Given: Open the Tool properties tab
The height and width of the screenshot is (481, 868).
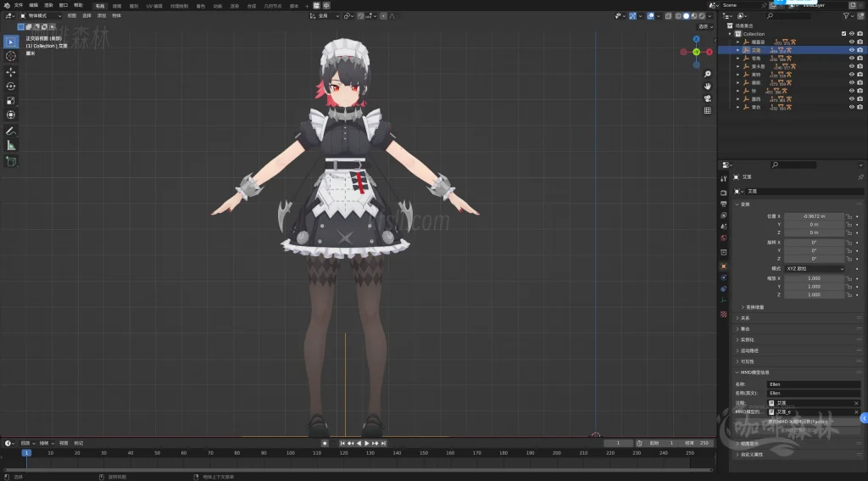Looking at the screenshot, I should tap(724, 178).
